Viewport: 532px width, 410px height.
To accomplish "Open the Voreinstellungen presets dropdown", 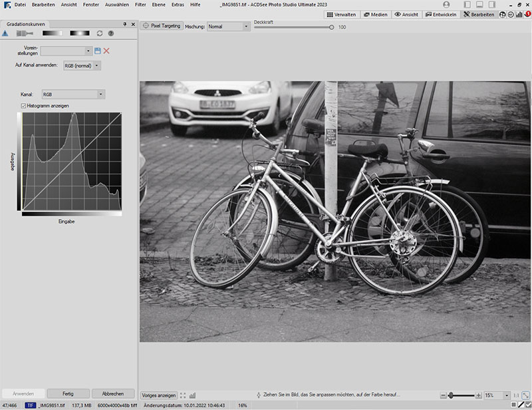I will [66, 51].
